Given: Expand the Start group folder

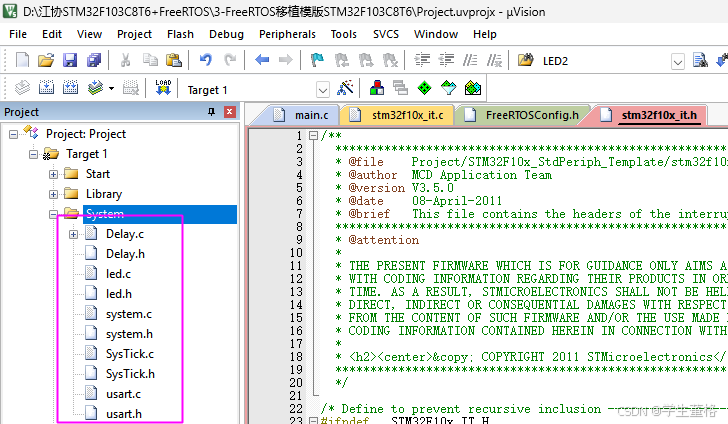Looking at the screenshot, I should (53, 175).
